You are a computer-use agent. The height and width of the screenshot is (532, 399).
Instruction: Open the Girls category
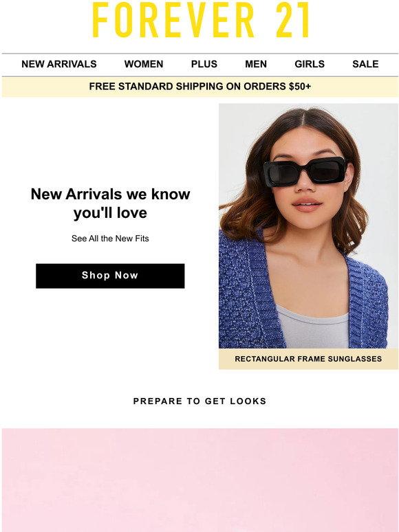(310, 64)
